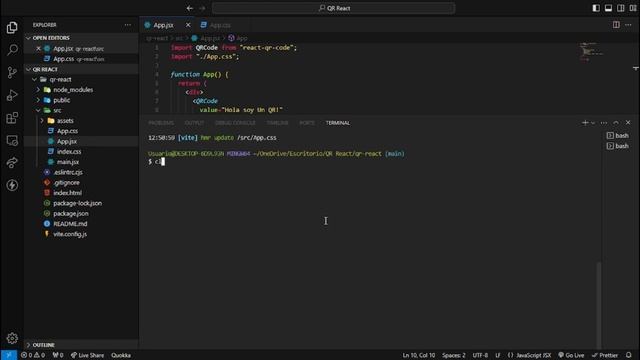
Task: Open the lightning bolt extension view
Action: tap(12, 185)
